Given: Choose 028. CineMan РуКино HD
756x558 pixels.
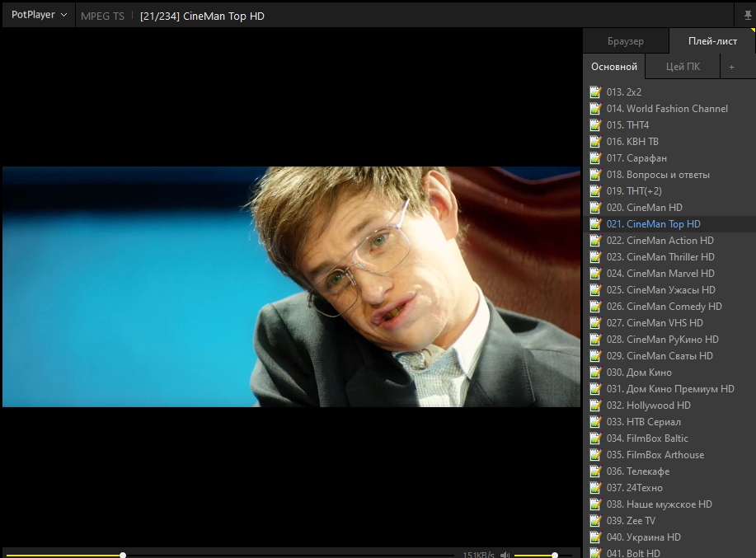Looking at the screenshot, I should coord(669,340).
